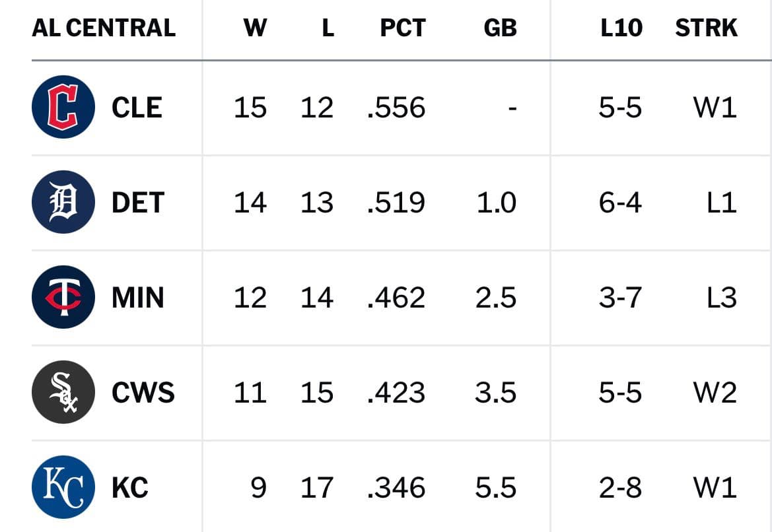Open the CWS team link
The height and width of the screenshot is (532, 772).
143,392
